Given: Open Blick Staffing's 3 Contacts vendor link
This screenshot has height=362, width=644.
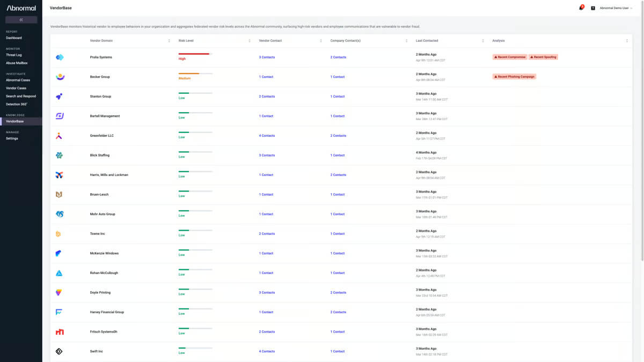Looking at the screenshot, I should coord(267,156).
